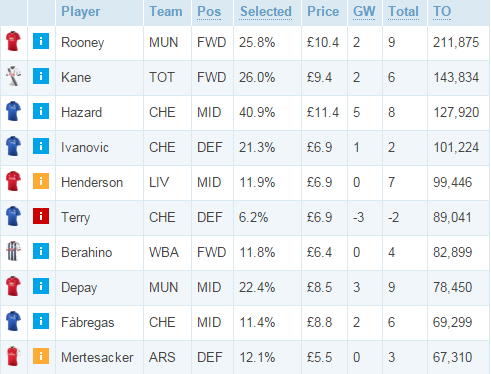Click Rooney's Manchester United shirt image

click(13, 41)
